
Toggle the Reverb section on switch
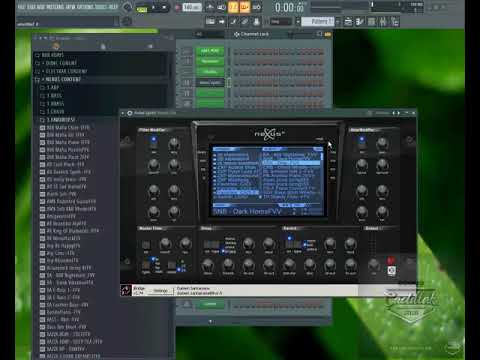click(289, 239)
